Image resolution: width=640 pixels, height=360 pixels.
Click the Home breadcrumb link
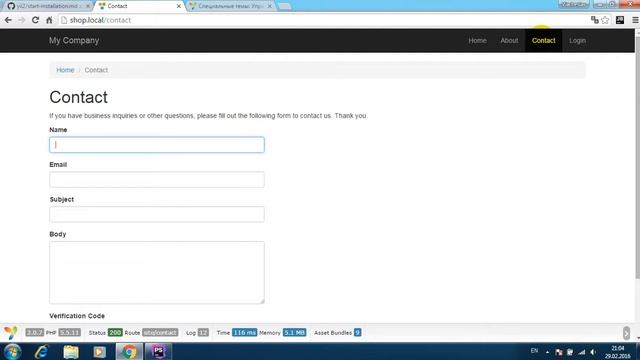click(x=65, y=70)
